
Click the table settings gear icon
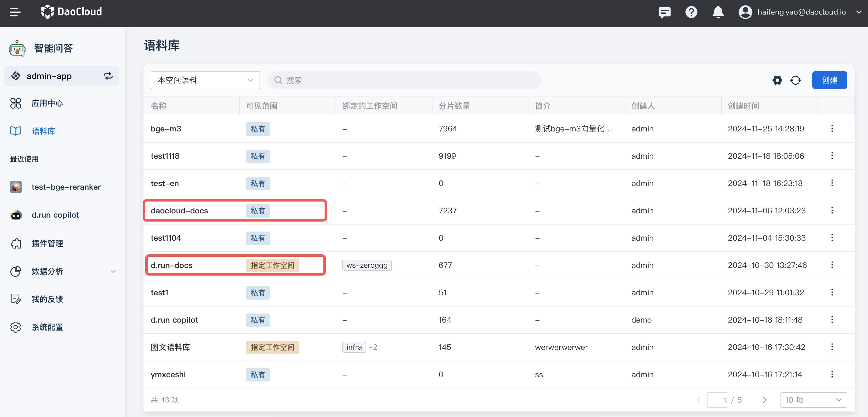(x=777, y=80)
